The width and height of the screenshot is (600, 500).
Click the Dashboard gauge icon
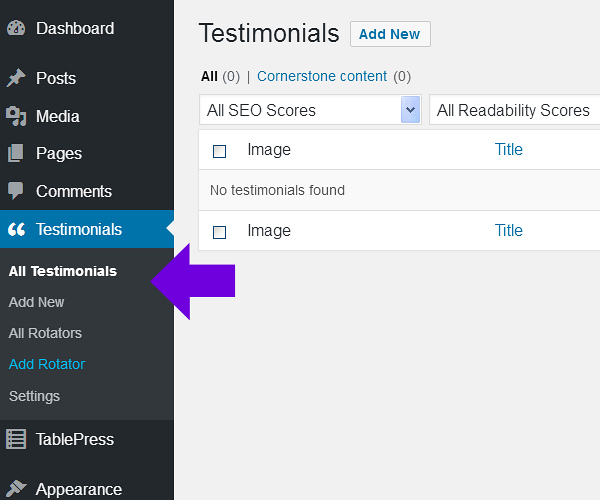pos(16,29)
